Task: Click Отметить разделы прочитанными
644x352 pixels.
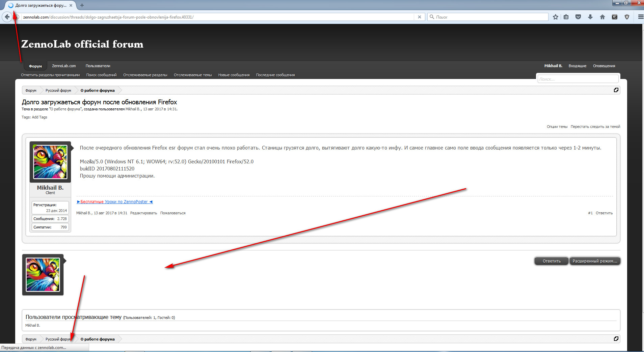Action: point(50,75)
